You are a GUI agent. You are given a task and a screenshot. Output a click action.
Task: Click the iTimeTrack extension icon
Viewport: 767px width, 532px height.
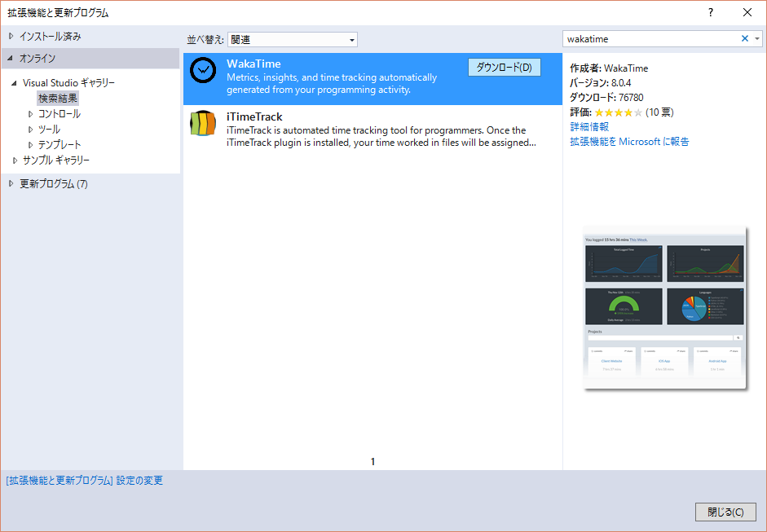[x=203, y=123]
